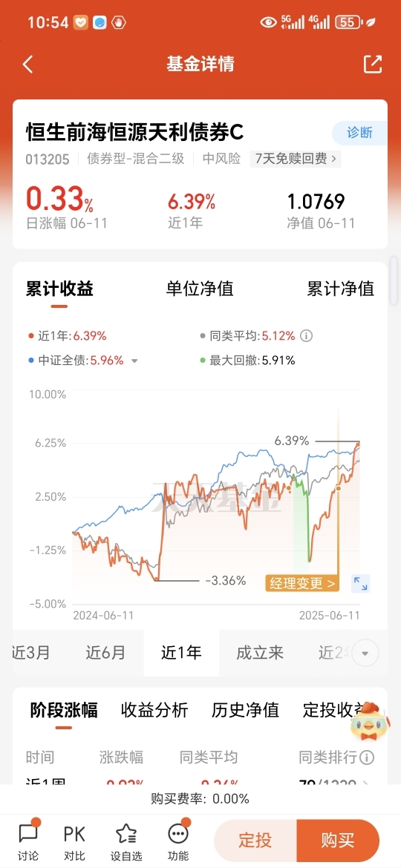Screen dimensions: 401x868
Task: Switch to the 单位净值 tab
Action: coord(200,289)
